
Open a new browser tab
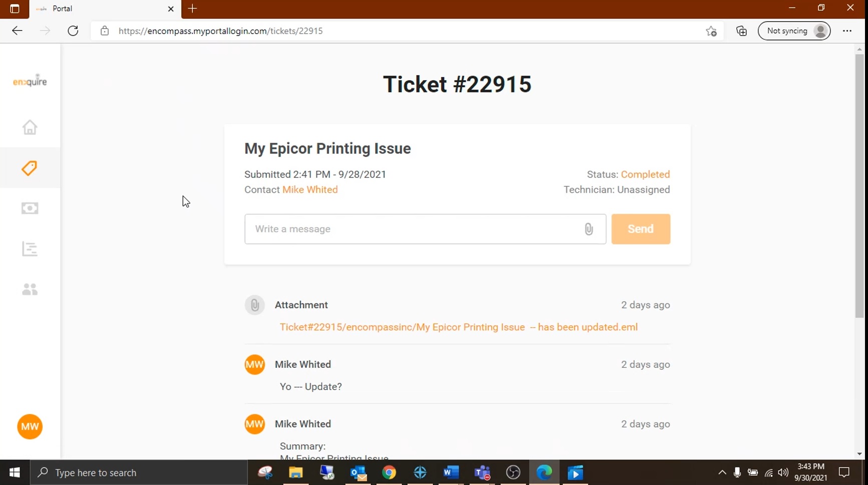point(192,9)
